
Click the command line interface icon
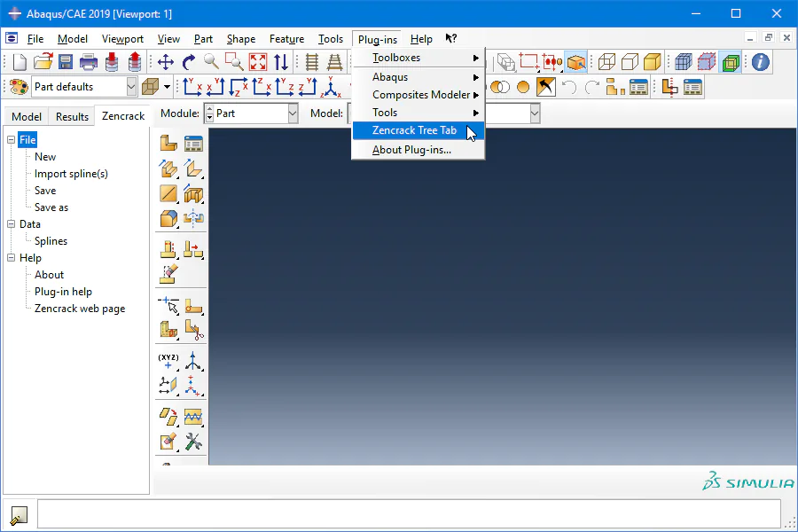pos(19,515)
